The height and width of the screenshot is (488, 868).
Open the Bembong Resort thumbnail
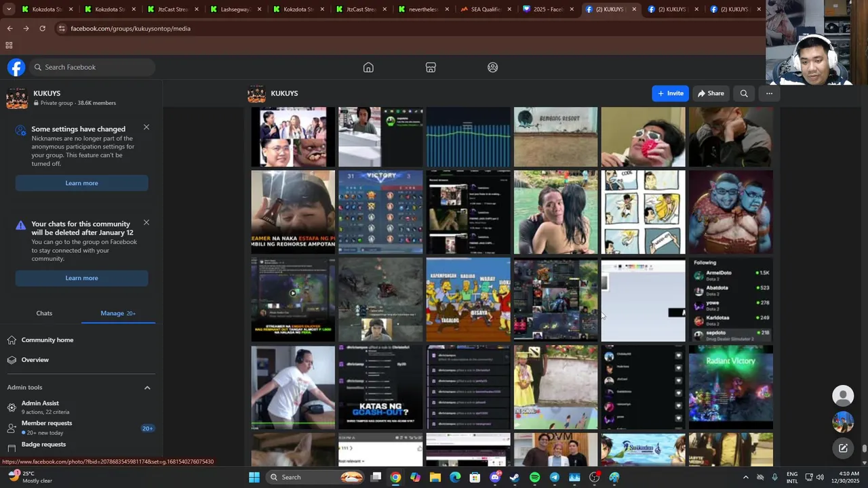555,136
